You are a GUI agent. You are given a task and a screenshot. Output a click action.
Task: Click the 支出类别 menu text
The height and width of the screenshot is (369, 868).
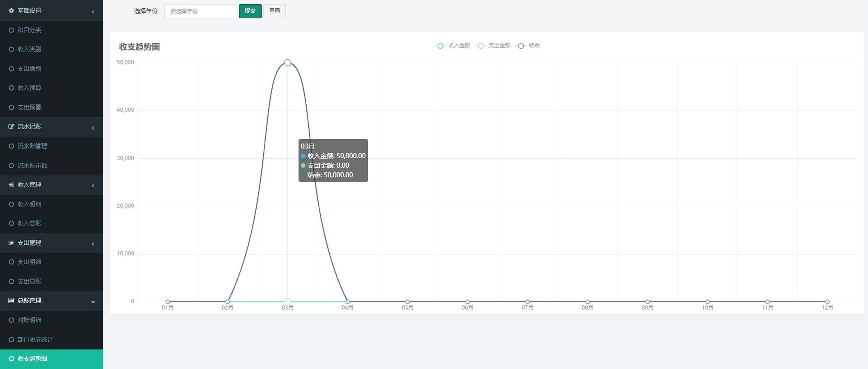29,69
